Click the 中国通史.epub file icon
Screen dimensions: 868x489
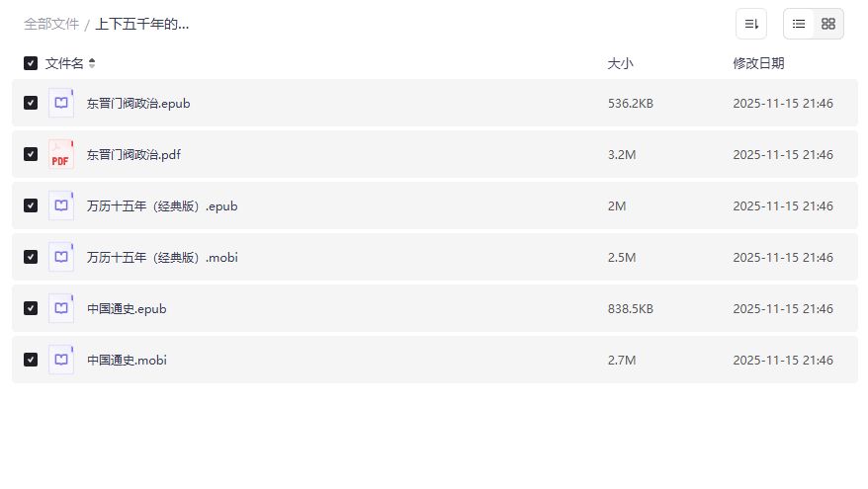(61, 308)
